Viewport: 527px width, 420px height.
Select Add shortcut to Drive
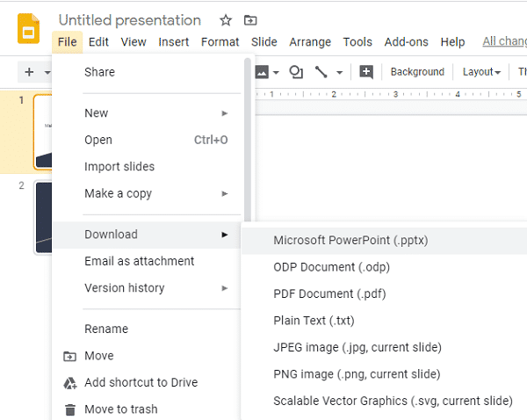pyautogui.click(x=147, y=383)
